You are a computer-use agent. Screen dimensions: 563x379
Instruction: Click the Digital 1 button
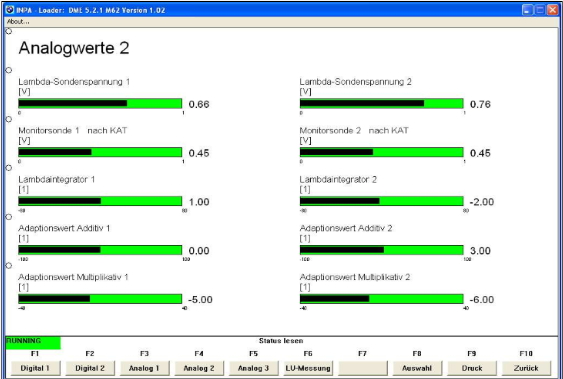pyautogui.click(x=35, y=368)
